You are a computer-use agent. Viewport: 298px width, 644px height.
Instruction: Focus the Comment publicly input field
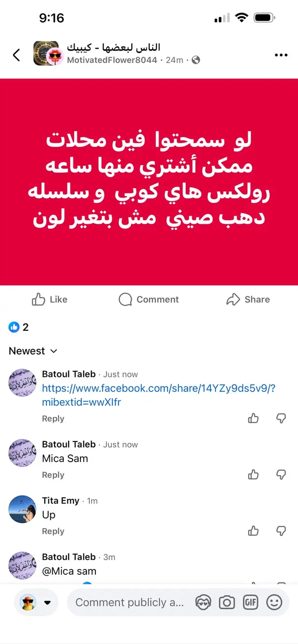(x=130, y=603)
